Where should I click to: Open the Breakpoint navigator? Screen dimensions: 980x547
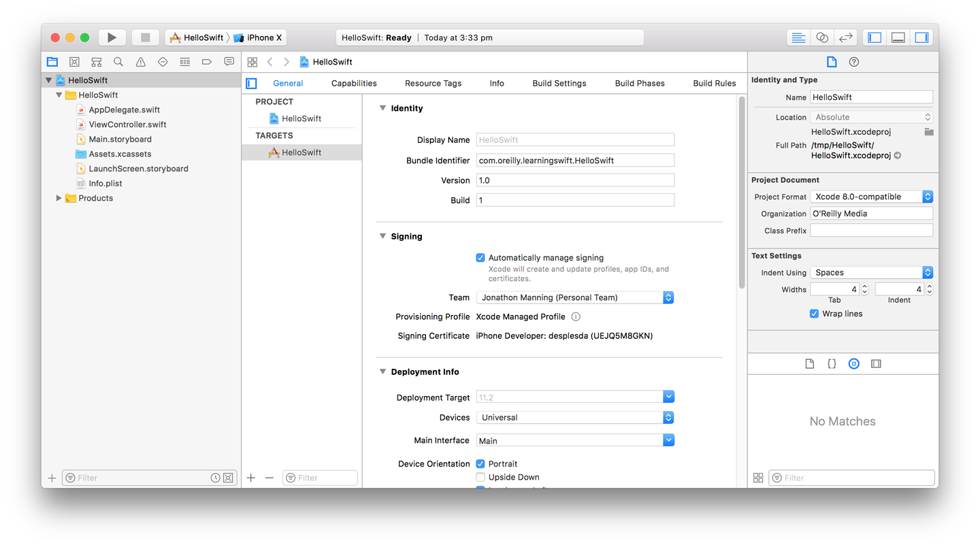pyautogui.click(x=207, y=62)
